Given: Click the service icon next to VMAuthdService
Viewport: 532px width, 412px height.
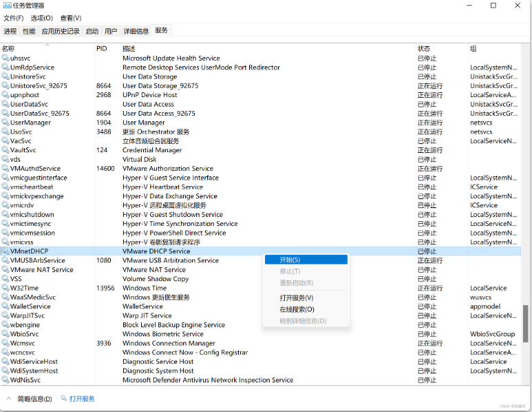Looking at the screenshot, I should pos(6,169).
